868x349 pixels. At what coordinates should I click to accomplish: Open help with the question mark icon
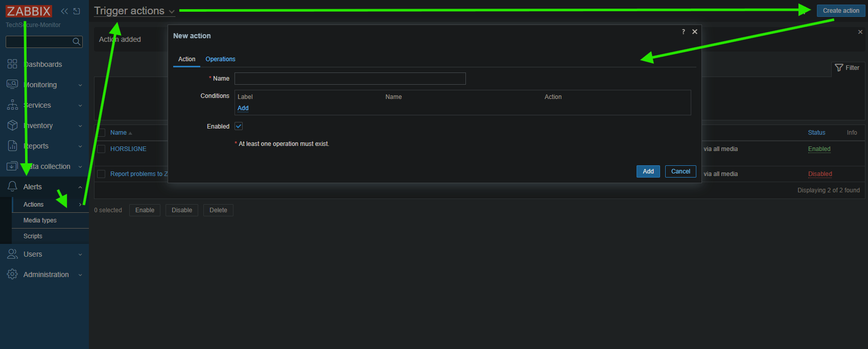point(683,32)
